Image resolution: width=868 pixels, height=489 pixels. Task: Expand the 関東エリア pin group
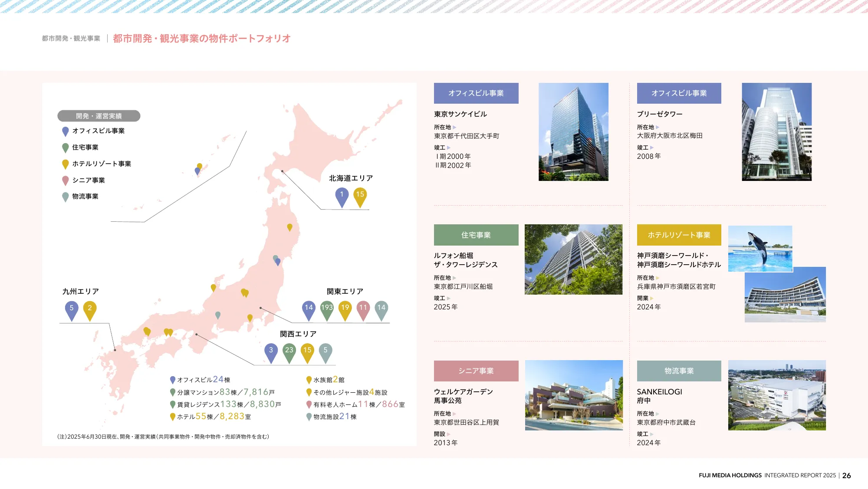[x=344, y=292]
